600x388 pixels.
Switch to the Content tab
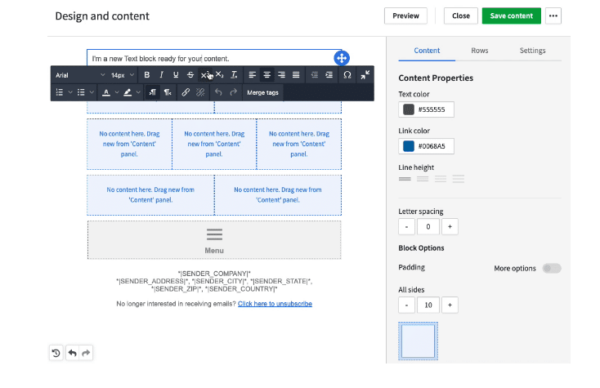coord(427,51)
